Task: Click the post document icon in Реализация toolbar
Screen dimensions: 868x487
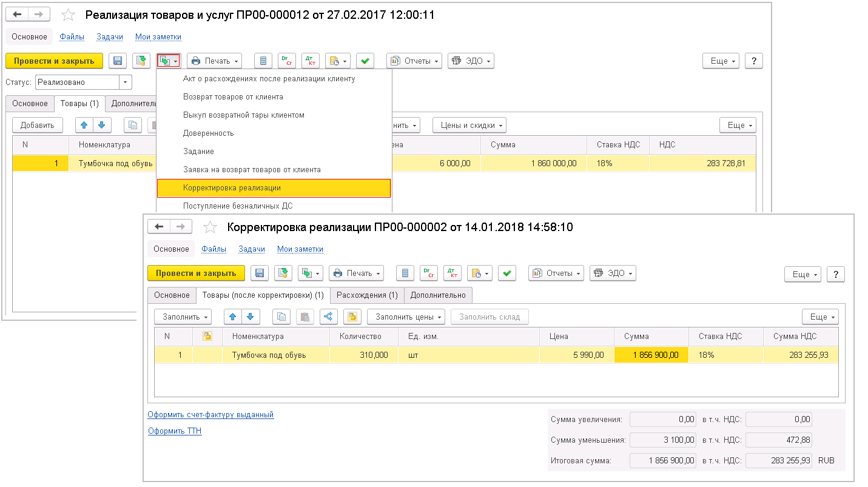Action: coord(141,61)
